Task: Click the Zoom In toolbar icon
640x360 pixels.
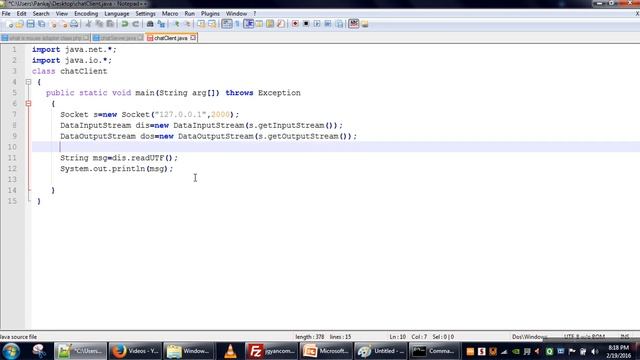Action: coord(176,24)
